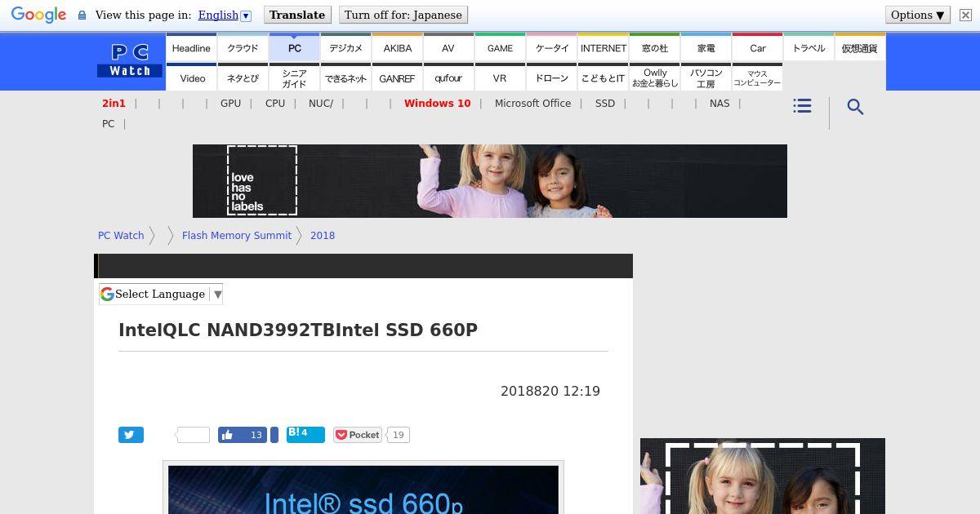Open the AKIBA tab

398,48
